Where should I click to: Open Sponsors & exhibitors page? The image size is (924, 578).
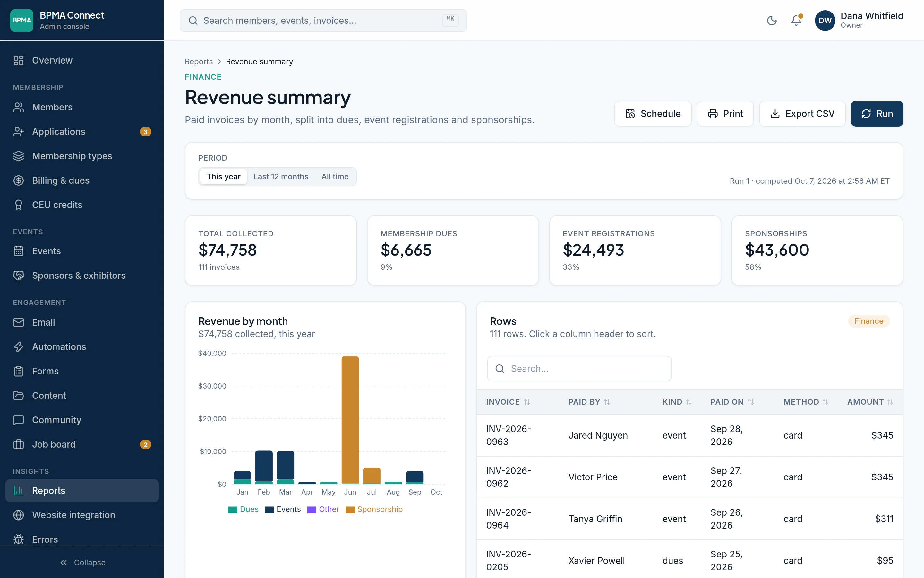click(x=82, y=276)
